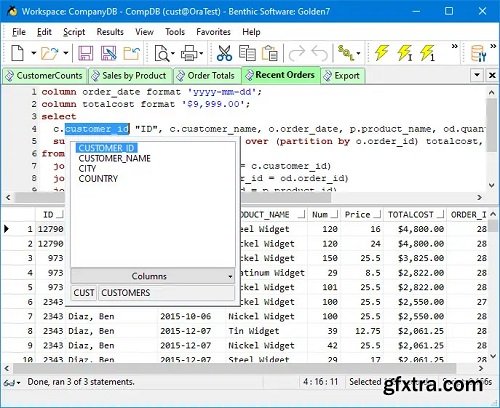
Task: Switch to the Sales by Product tab
Action: point(129,76)
